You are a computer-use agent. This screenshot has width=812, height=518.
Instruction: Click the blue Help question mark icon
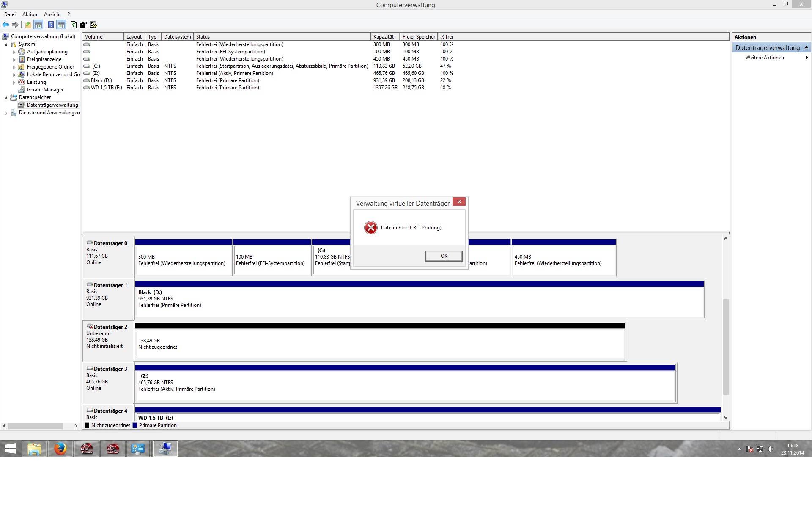point(51,25)
